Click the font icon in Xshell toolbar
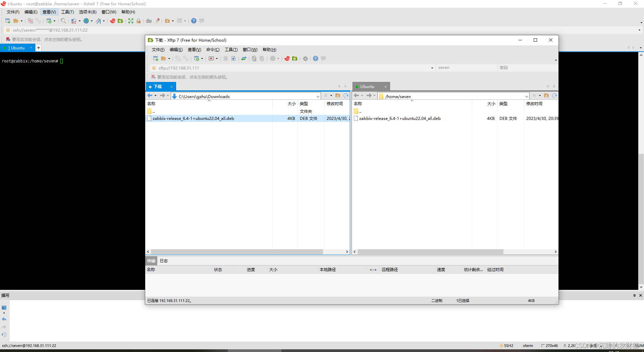Screen dimensions: 644x352 click(98, 21)
